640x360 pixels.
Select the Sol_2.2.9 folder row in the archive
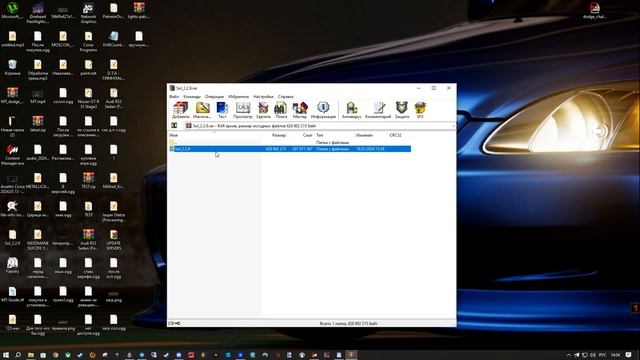point(290,149)
